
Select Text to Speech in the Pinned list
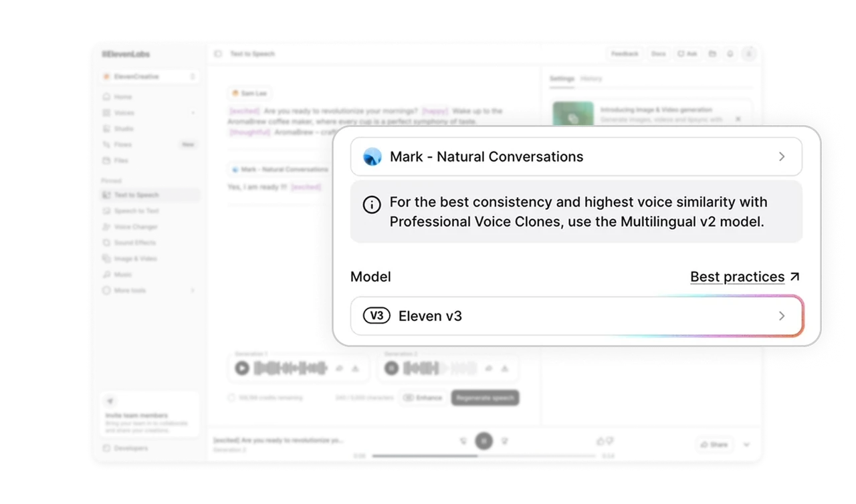tap(149, 195)
